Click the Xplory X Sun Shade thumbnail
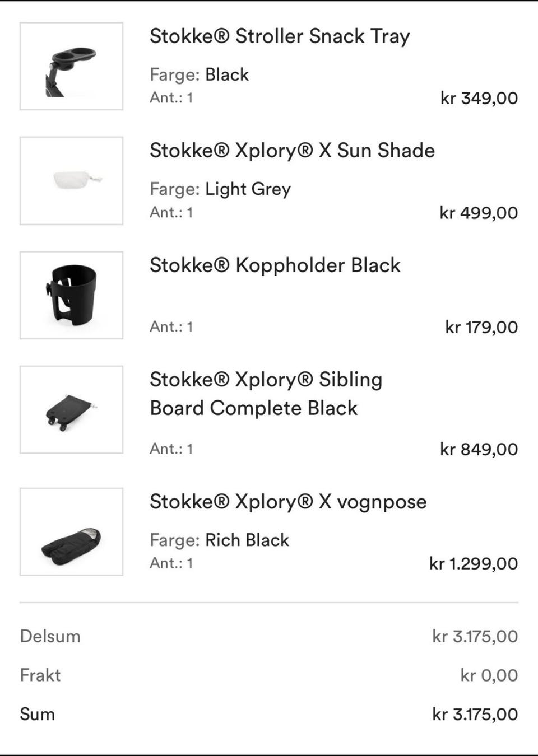Image resolution: width=538 pixels, height=756 pixels. coord(71,180)
